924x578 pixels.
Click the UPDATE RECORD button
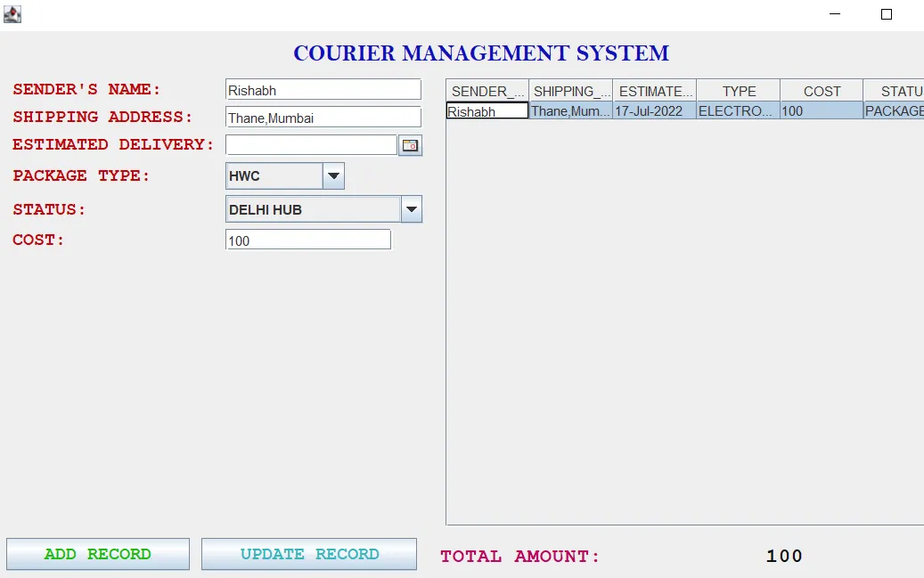pos(309,553)
